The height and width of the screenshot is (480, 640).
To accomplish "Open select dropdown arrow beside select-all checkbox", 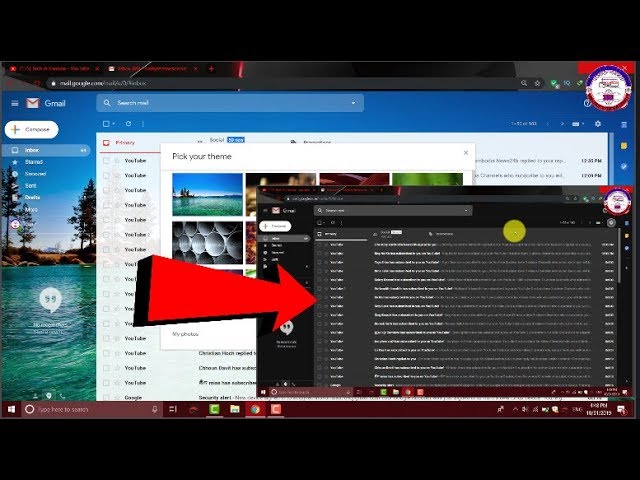I will point(114,124).
